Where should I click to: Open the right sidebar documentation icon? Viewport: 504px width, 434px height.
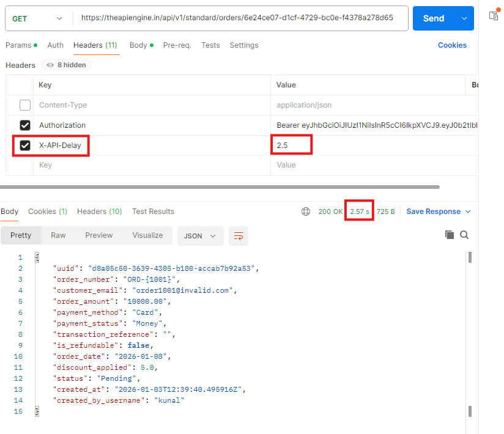[494, 15]
